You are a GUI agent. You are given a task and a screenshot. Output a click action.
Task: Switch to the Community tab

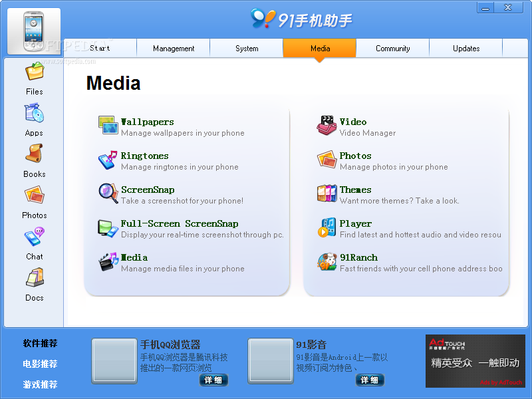(x=393, y=48)
